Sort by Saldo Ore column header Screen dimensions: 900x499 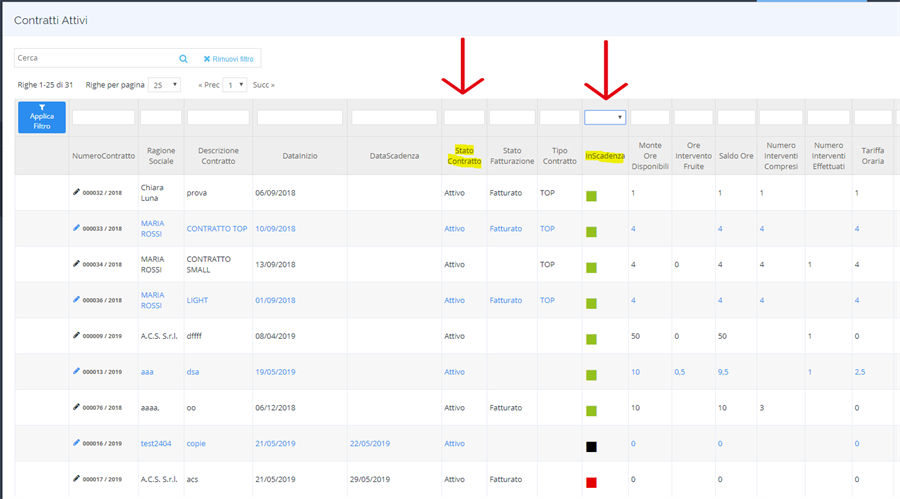pyautogui.click(x=736, y=156)
